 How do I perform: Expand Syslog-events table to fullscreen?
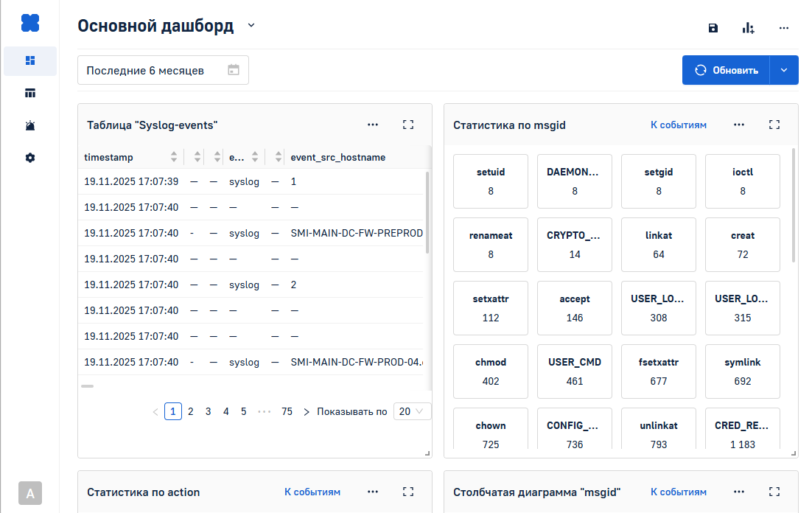(408, 125)
